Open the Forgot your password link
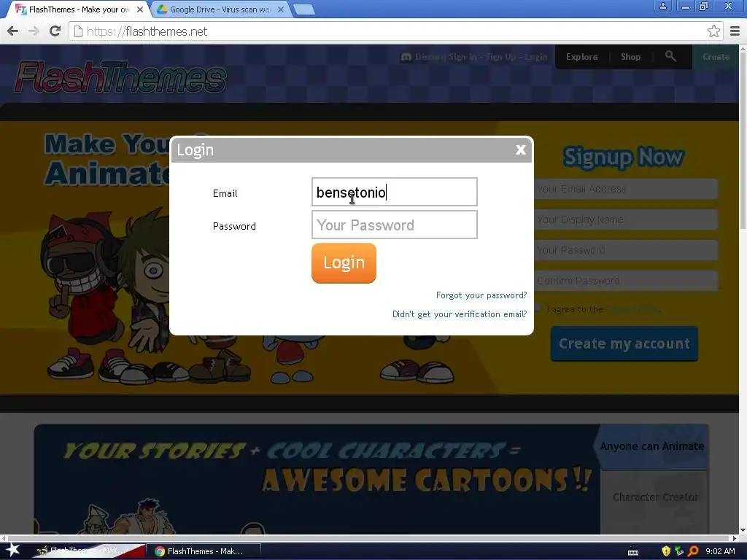 481,295
